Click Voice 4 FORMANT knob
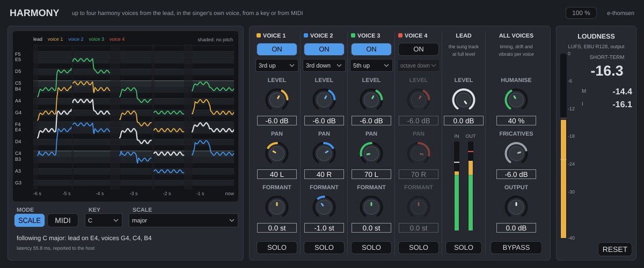This screenshot has width=644, height=268. pyautogui.click(x=419, y=206)
